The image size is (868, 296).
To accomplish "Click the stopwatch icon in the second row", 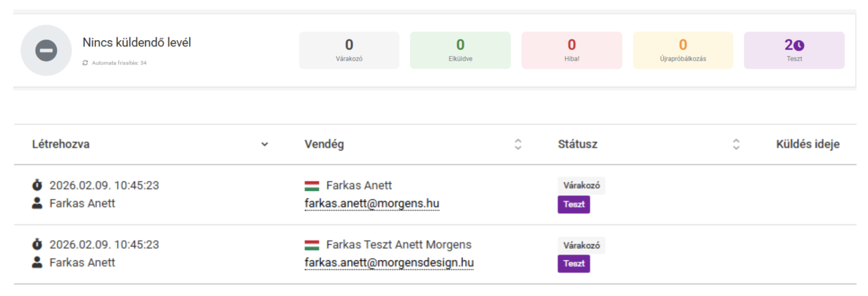I will pos(37,244).
